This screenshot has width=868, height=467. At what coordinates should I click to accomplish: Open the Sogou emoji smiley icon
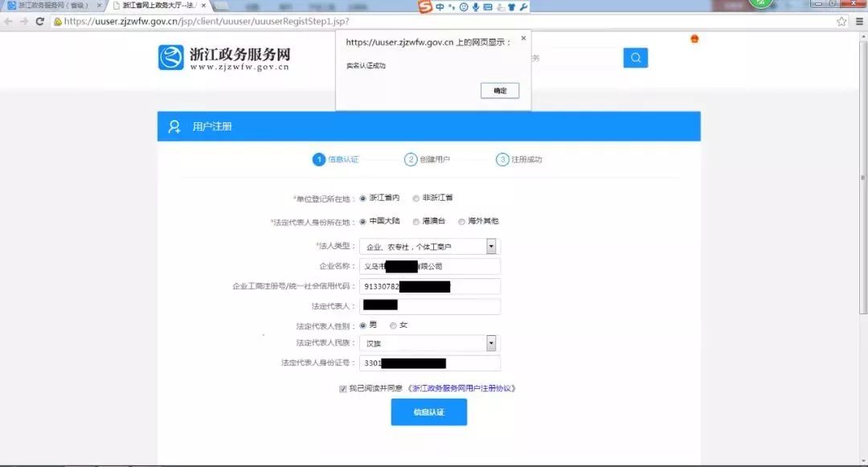click(x=464, y=7)
